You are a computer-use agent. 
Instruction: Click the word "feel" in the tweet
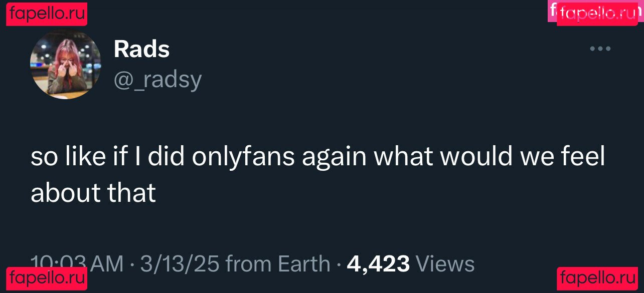pyautogui.click(x=582, y=157)
